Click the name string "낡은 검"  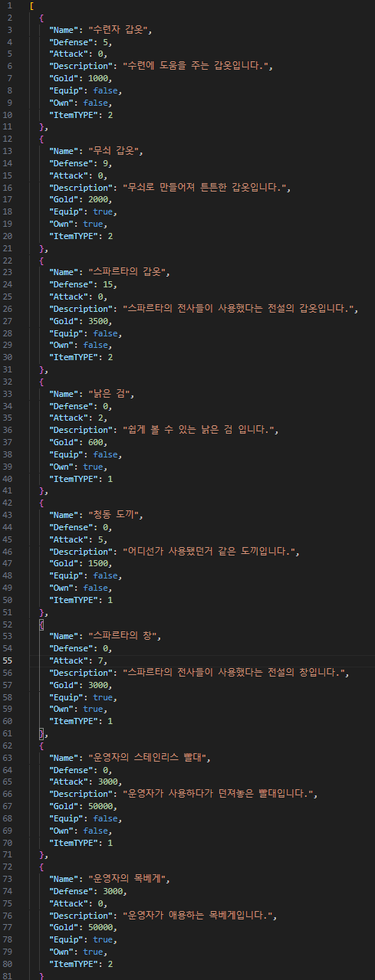tap(110, 393)
